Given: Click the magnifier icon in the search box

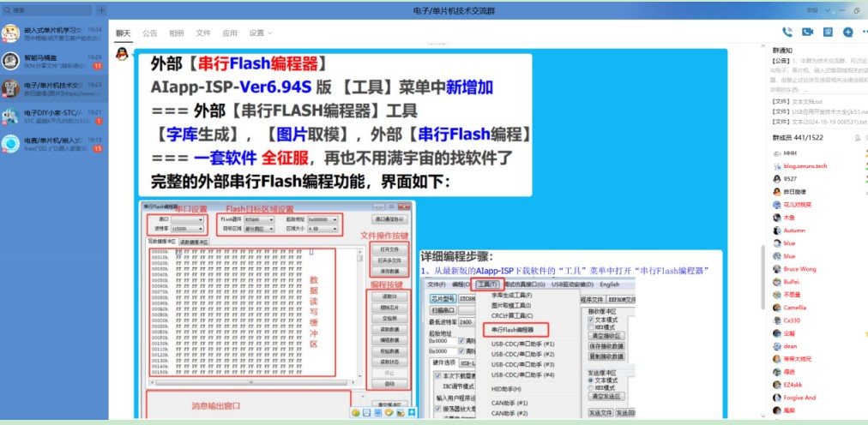Looking at the screenshot, I should [x=7, y=10].
